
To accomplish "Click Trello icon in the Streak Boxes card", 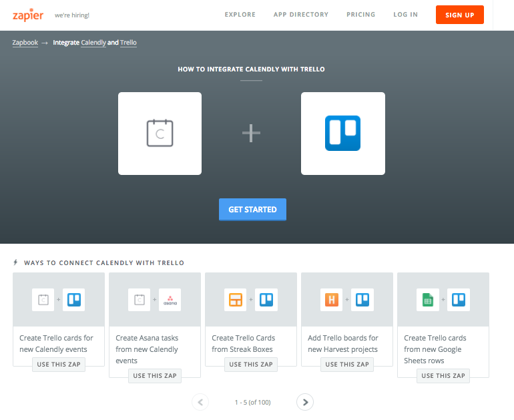I will pyautogui.click(x=266, y=300).
